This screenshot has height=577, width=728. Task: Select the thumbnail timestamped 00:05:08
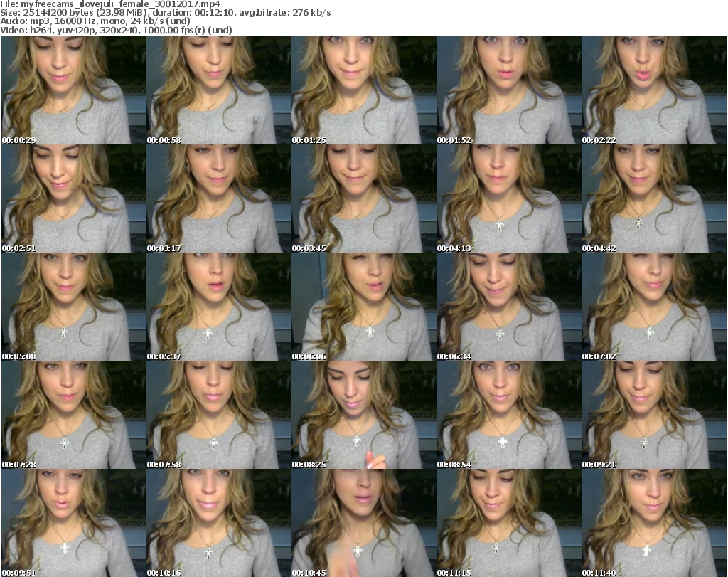coord(74,307)
